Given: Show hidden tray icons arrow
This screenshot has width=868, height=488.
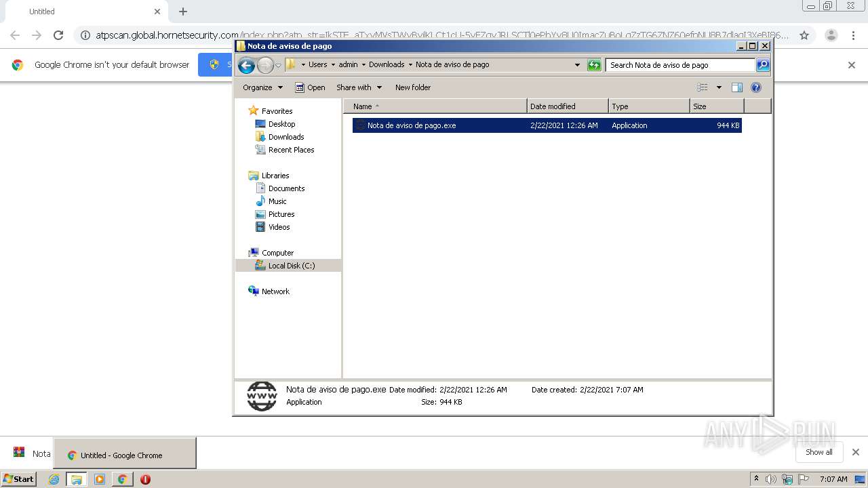Looking at the screenshot, I should pos(756,479).
